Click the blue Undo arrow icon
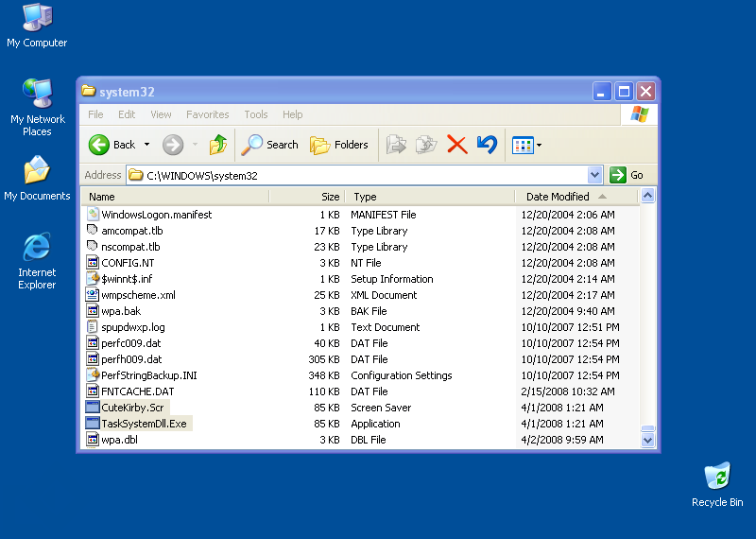 (487, 145)
